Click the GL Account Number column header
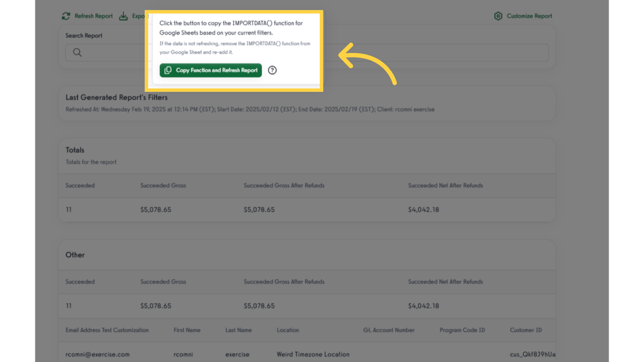Screen dimensions: 644x362 pos(388,330)
